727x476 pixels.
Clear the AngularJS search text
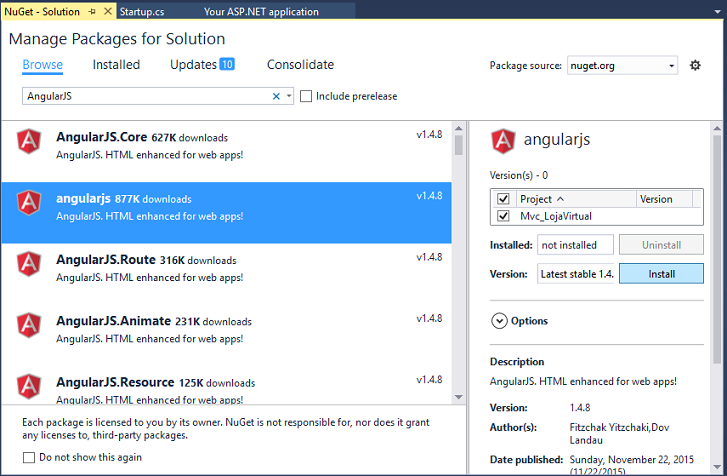click(276, 96)
